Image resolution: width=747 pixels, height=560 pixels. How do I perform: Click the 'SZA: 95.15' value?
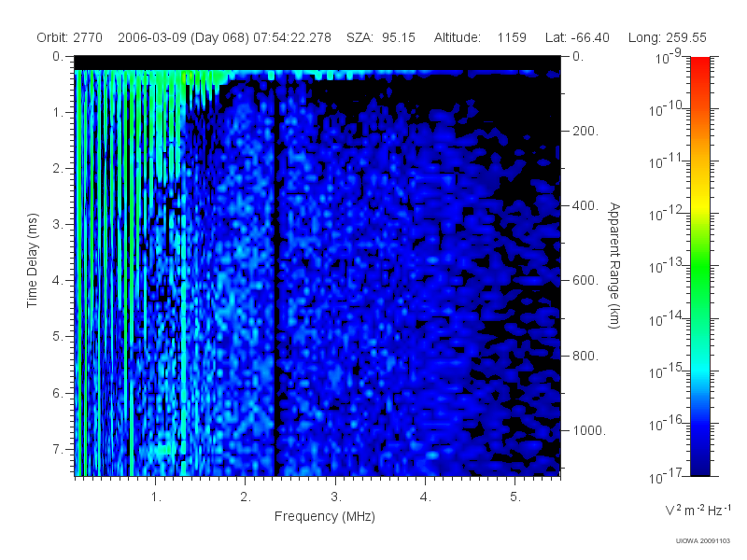point(381,37)
